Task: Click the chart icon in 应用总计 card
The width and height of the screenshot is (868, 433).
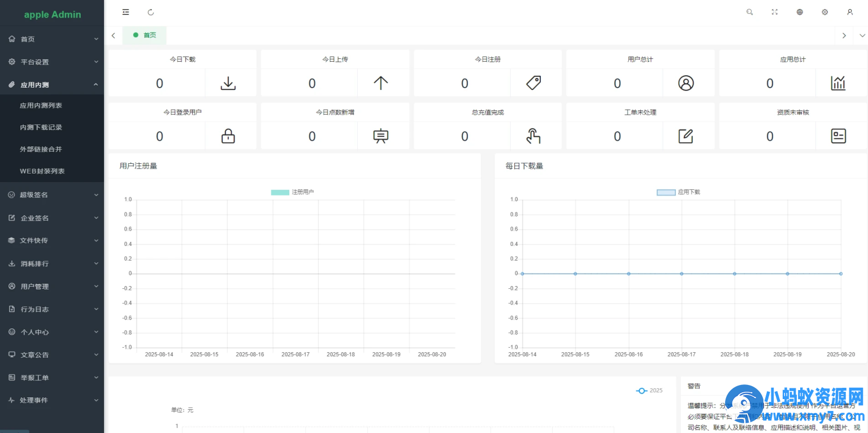Action: pos(838,84)
